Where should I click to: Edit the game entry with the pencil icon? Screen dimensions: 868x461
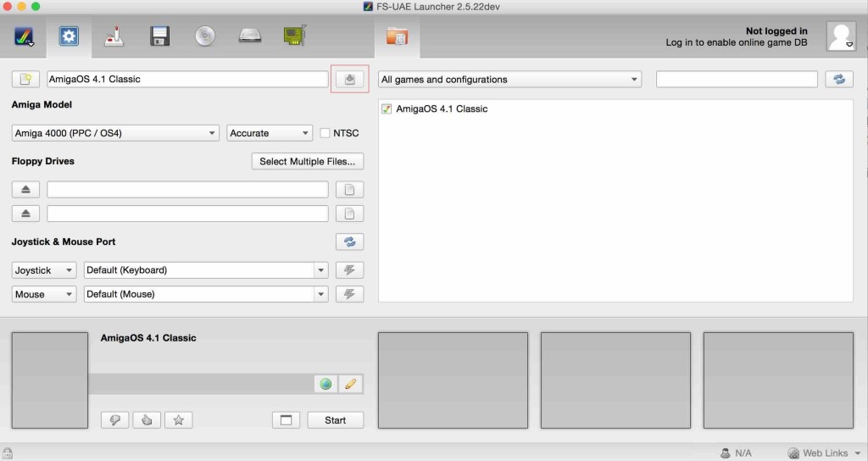click(350, 384)
